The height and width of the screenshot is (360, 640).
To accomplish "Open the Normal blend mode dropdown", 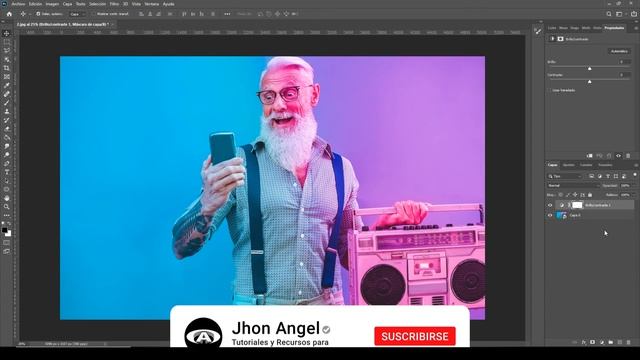I will click(x=573, y=186).
